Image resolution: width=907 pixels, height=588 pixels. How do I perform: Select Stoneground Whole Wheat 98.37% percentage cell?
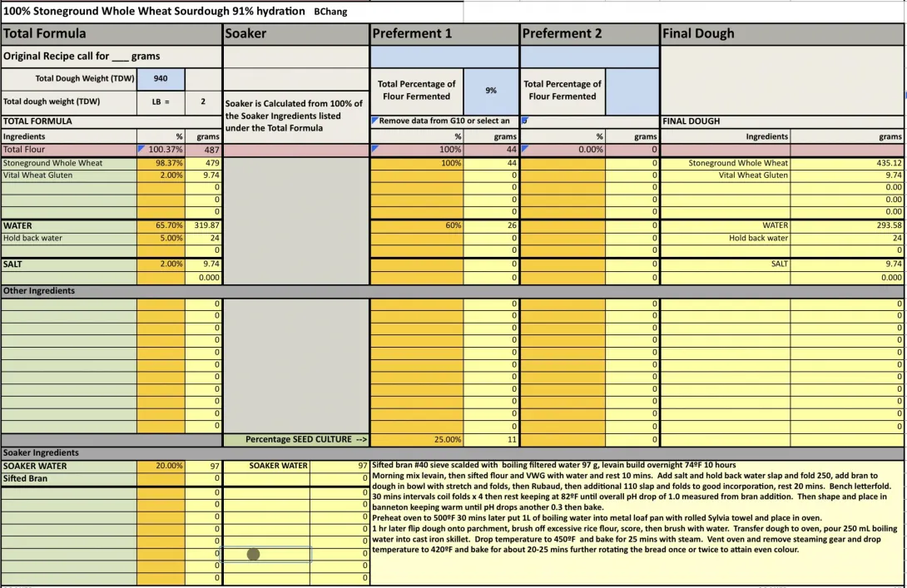point(161,163)
